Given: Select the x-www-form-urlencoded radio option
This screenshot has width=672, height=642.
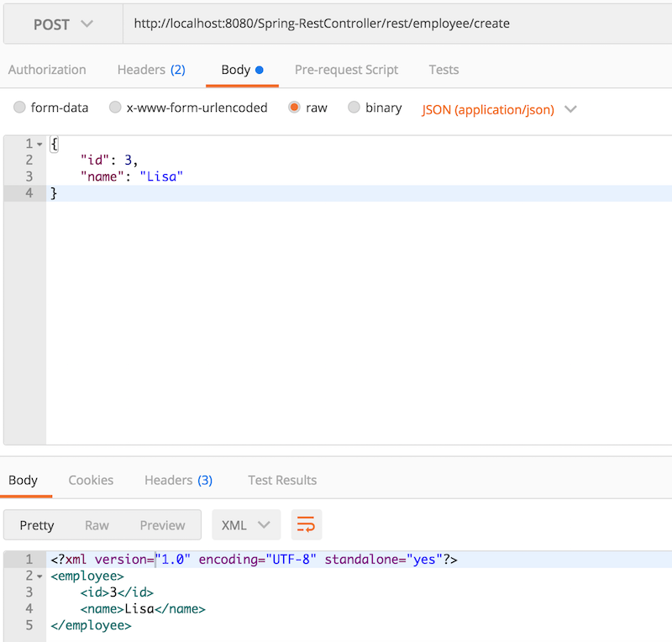Looking at the screenshot, I should [x=115, y=107].
